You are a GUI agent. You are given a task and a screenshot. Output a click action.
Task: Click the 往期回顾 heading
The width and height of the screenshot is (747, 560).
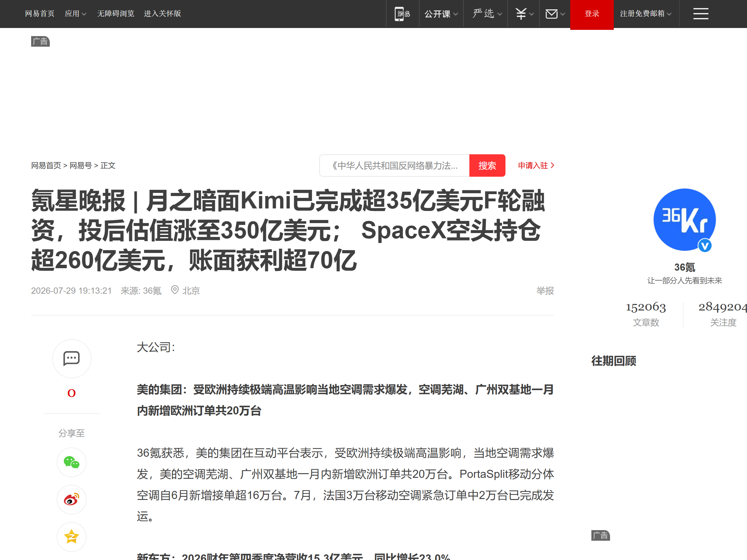(613, 361)
